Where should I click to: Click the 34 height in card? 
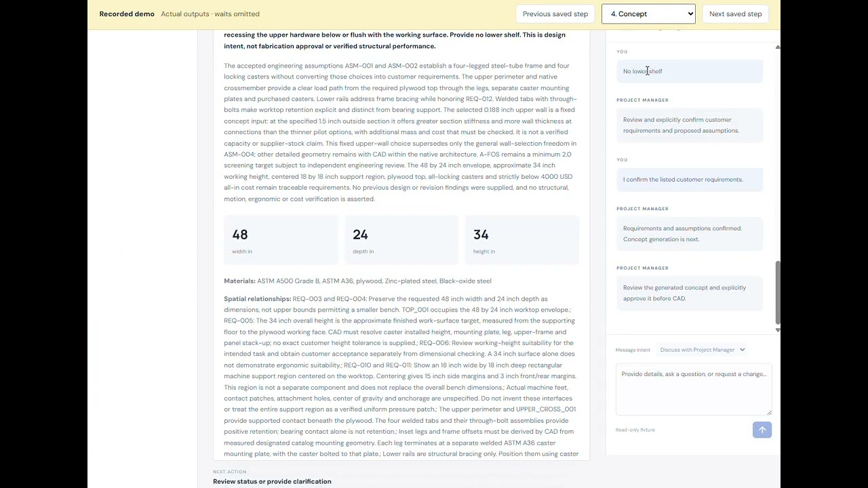tap(522, 240)
